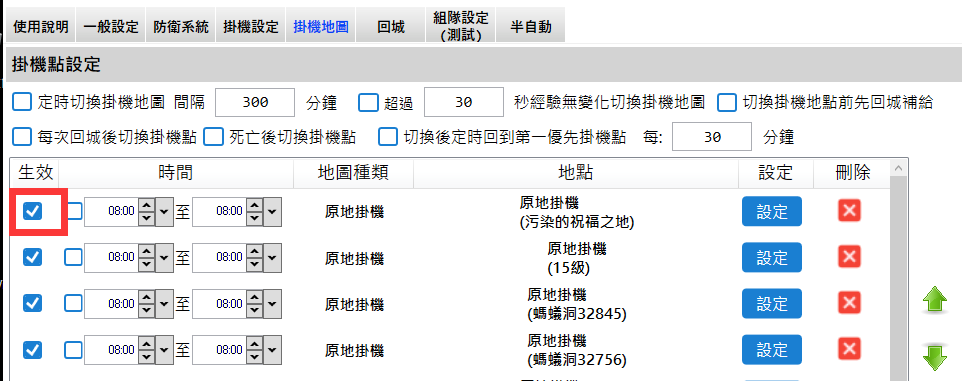962x381 pixels.
Task: Switch to the 一般設定 tab
Action: point(111,26)
